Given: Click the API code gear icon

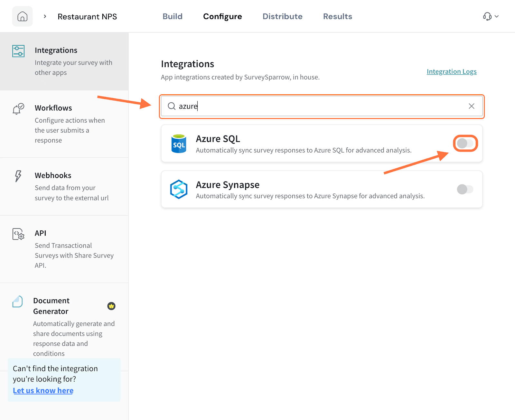Looking at the screenshot, I should pos(18,234).
